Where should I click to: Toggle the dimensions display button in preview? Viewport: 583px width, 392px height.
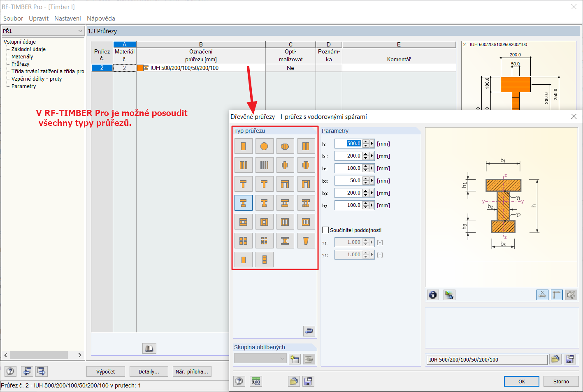coord(542,295)
